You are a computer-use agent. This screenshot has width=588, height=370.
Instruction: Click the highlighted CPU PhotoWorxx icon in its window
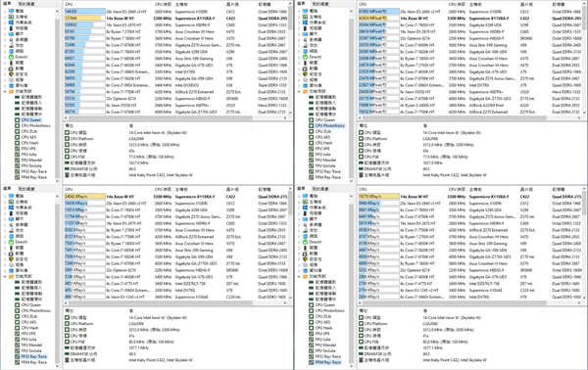click(312, 126)
